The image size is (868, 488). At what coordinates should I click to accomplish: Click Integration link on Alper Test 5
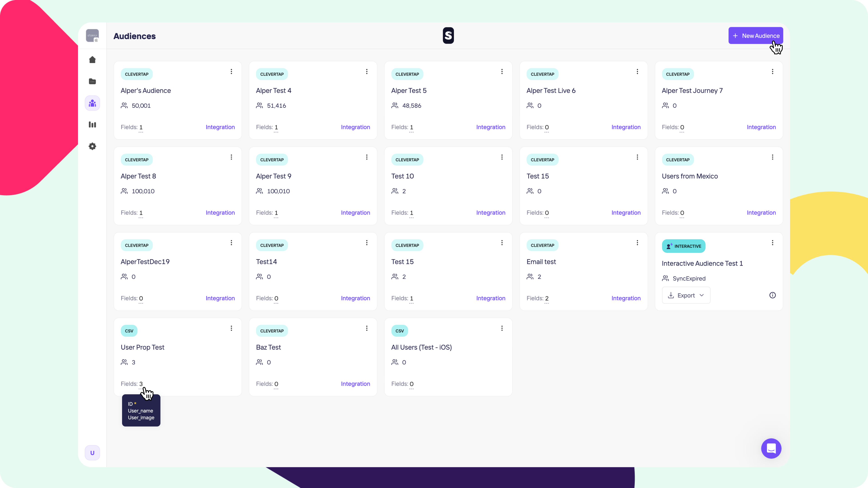click(x=491, y=127)
